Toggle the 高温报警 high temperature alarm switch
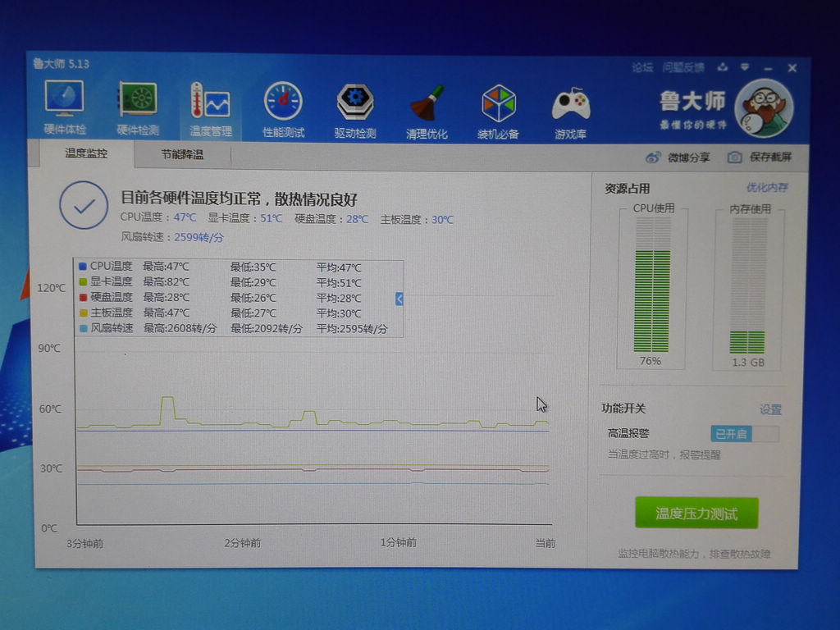 point(744,434)
